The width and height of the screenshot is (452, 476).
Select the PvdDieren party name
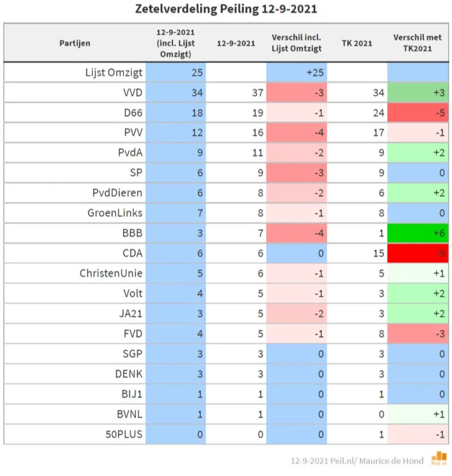(117, 193)
